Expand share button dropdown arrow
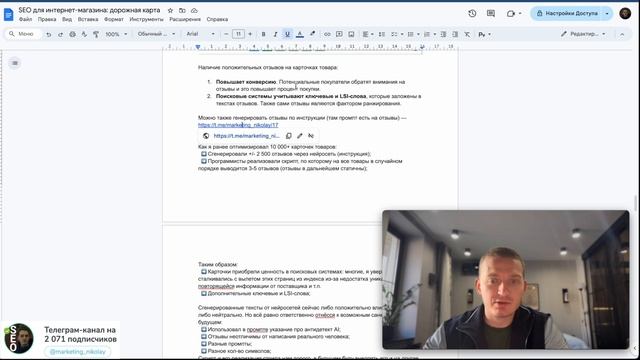 [x=607, y=13]
